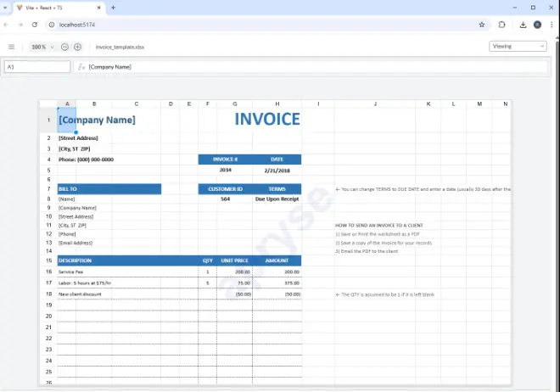Reload the page with the browser refresh icon

35,25
